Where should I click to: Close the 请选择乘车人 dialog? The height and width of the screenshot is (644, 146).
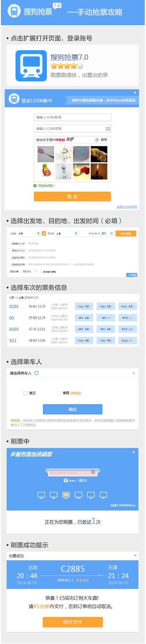133,373
